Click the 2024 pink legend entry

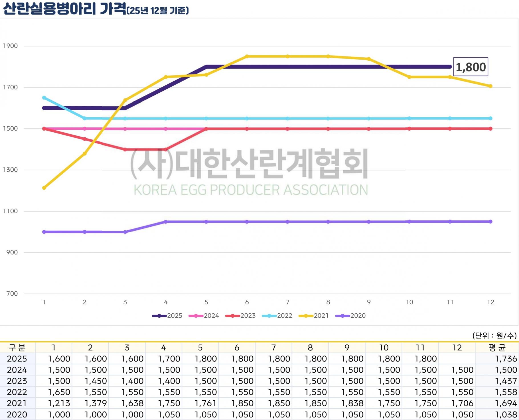pyautogui.click(x=204, y=316)
